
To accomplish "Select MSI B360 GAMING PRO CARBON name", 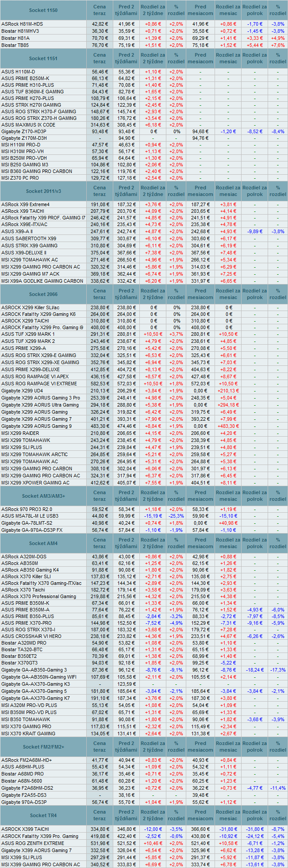I will point(37,171).
